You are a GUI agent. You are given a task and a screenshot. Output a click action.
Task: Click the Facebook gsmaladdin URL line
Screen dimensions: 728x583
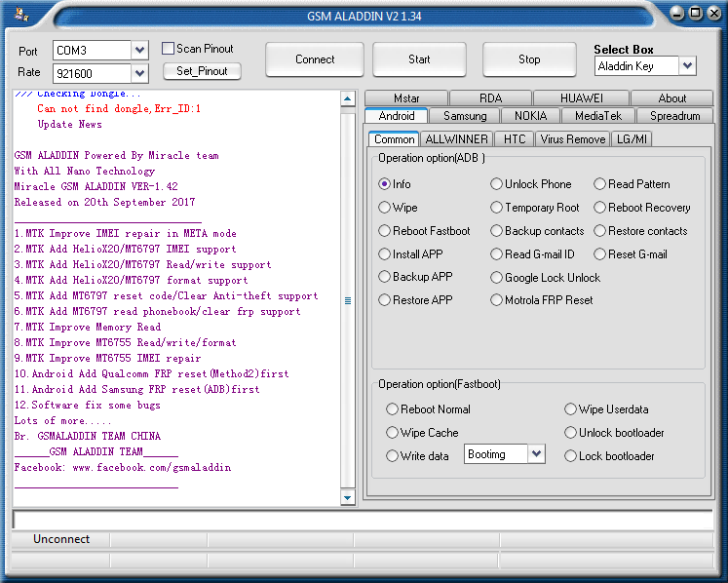[123, 467]
